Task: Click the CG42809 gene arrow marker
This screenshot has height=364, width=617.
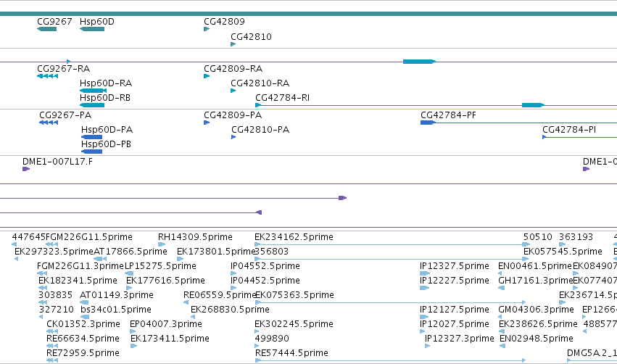Action: click(207, 29)
